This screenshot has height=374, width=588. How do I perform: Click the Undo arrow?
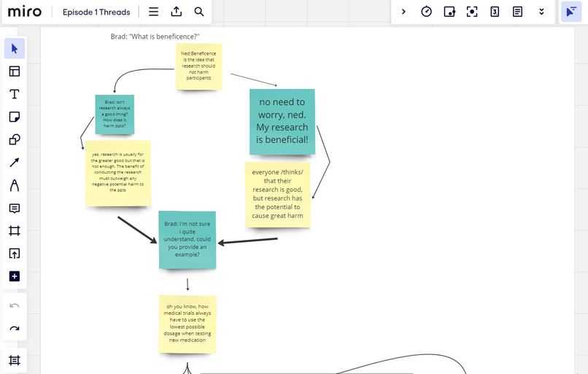click(x=15, y=305)
